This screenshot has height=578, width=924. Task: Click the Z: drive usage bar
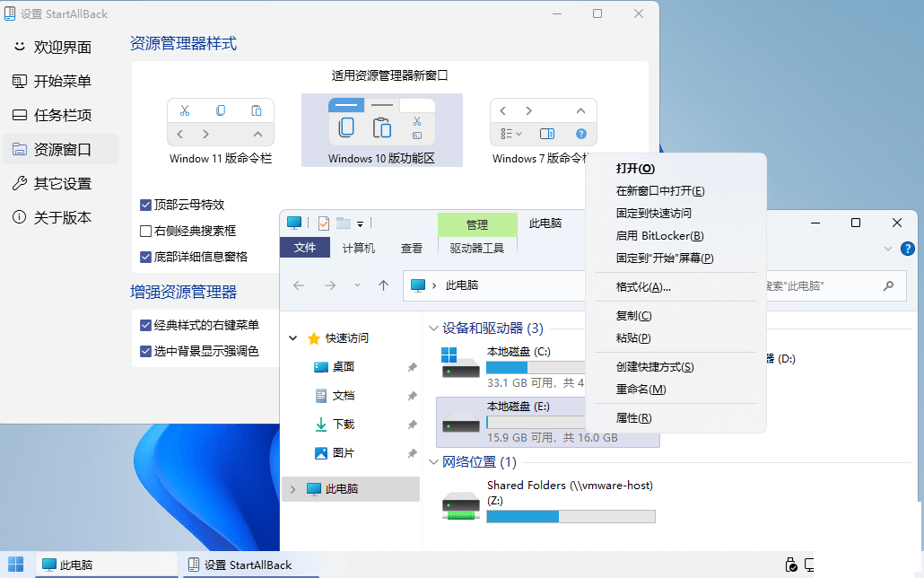[571, 517]
